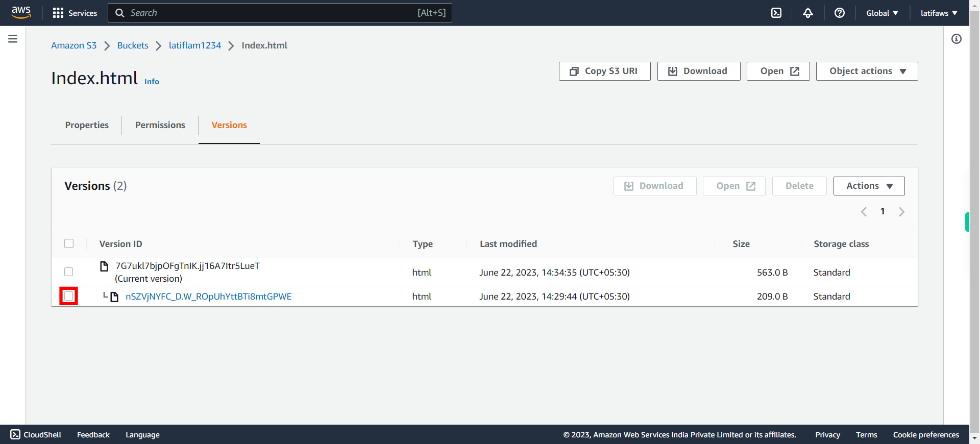The image size is (980, 444).
Task: Click the Info link next to Index.html
Action: click(152, 82)
